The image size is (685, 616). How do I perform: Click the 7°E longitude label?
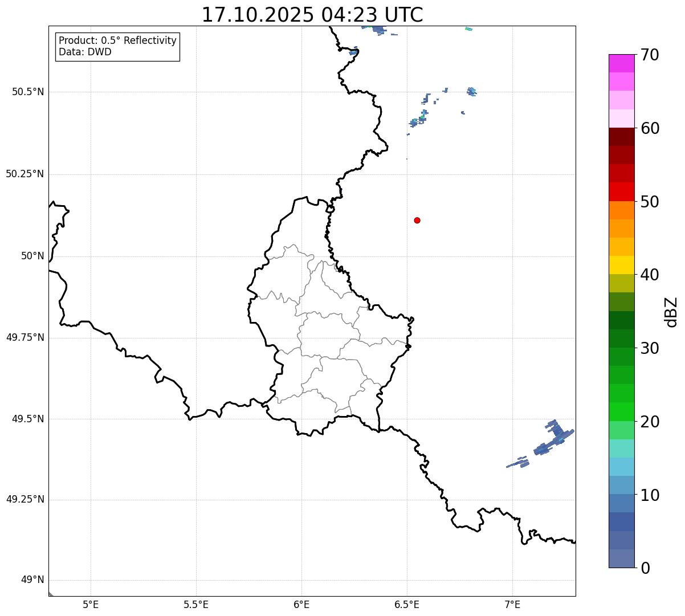(x=512, y=604)
